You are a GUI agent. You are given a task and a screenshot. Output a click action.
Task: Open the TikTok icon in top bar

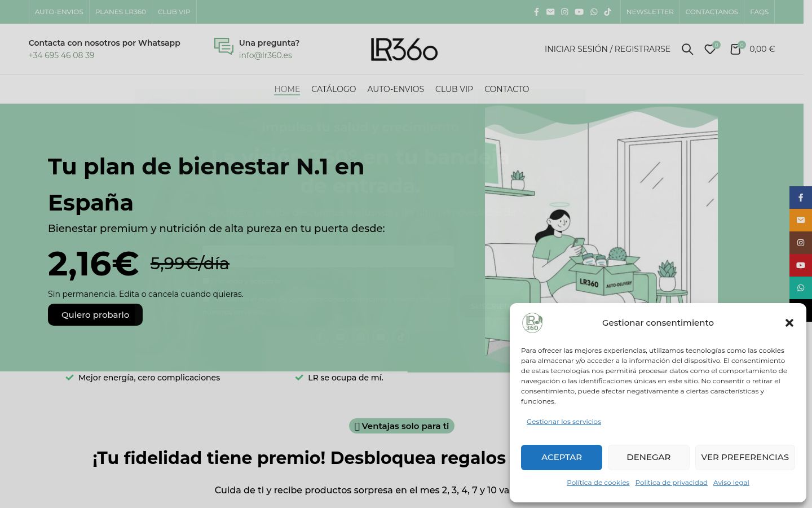tap(607, 12)
